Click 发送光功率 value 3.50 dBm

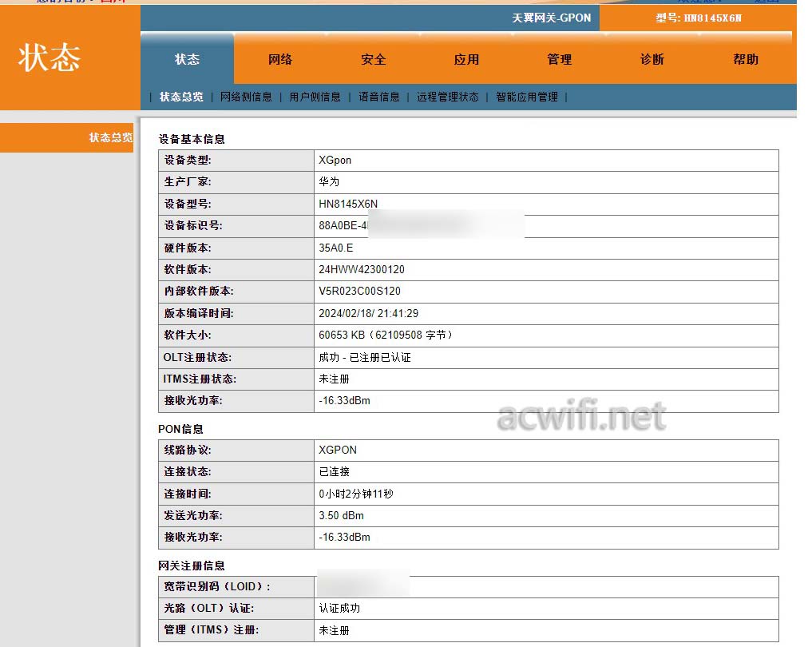[341, 515]
